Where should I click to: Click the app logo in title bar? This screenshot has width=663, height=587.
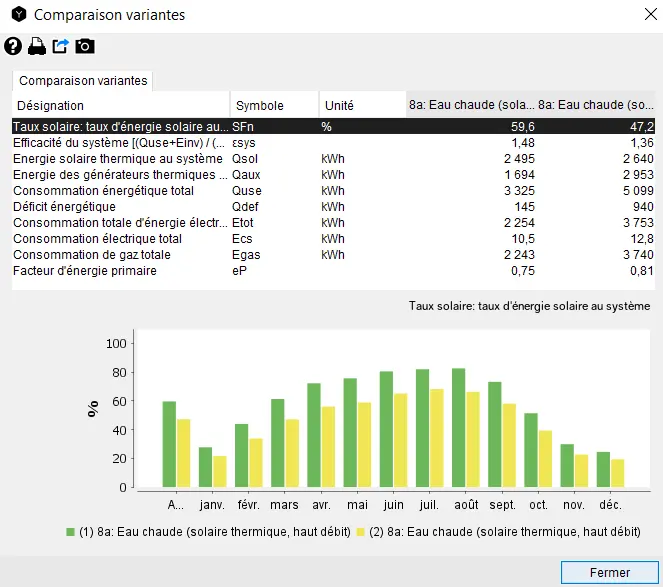tap(16, 15)
